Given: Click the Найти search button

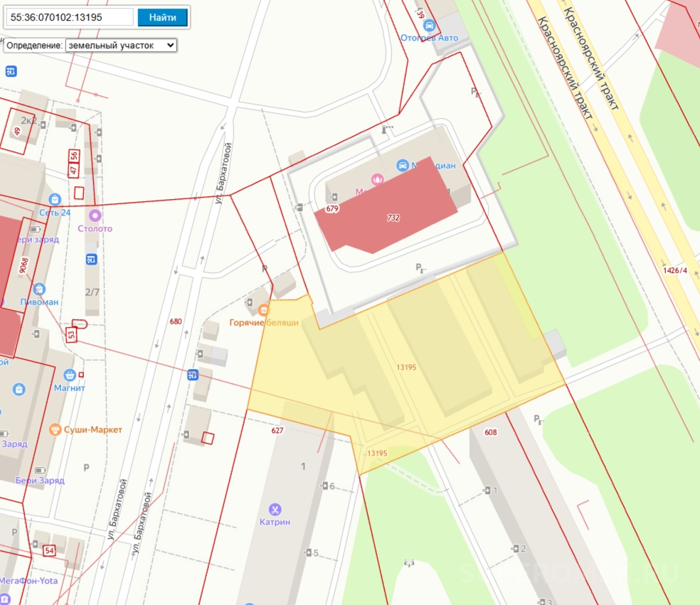Looking at the screenshot, I should [162, 17].
